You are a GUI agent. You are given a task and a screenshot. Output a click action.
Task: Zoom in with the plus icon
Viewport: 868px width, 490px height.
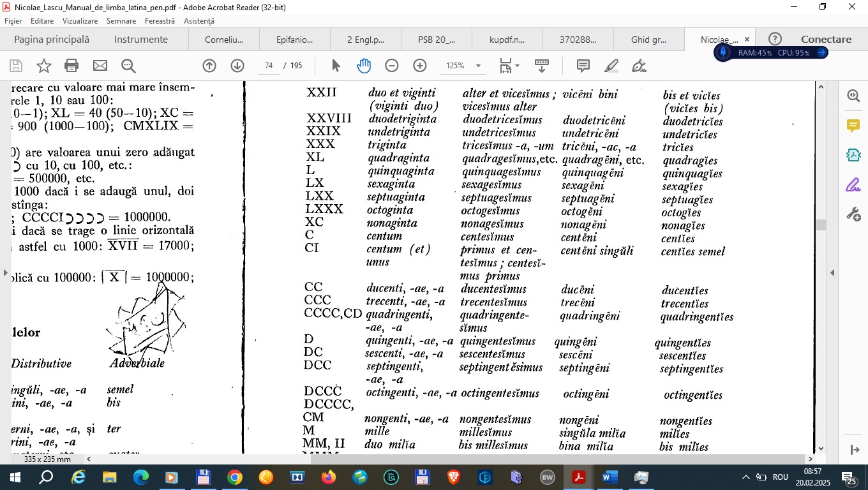coord(420,66)
